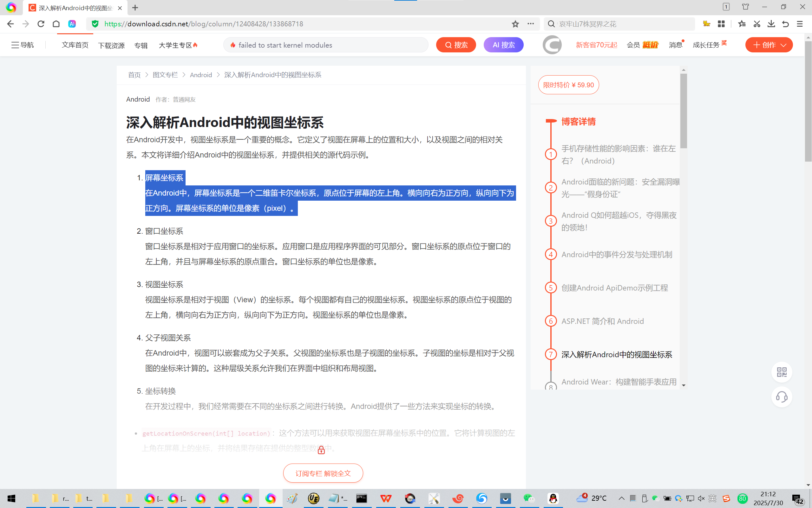Open the extensions grid icon
Image resolution: width=812 pixels, height=508 pixels.
[721, 24]
